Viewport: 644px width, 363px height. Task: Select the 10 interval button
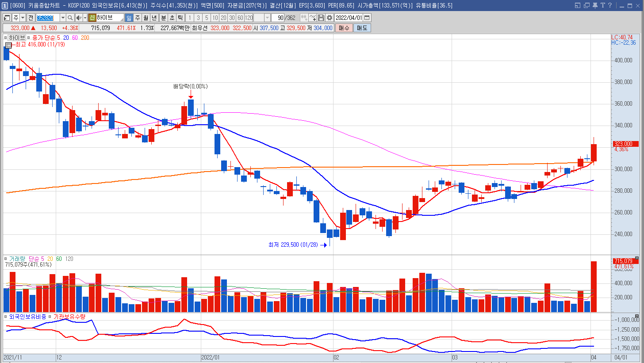click(x=215, y=18)
